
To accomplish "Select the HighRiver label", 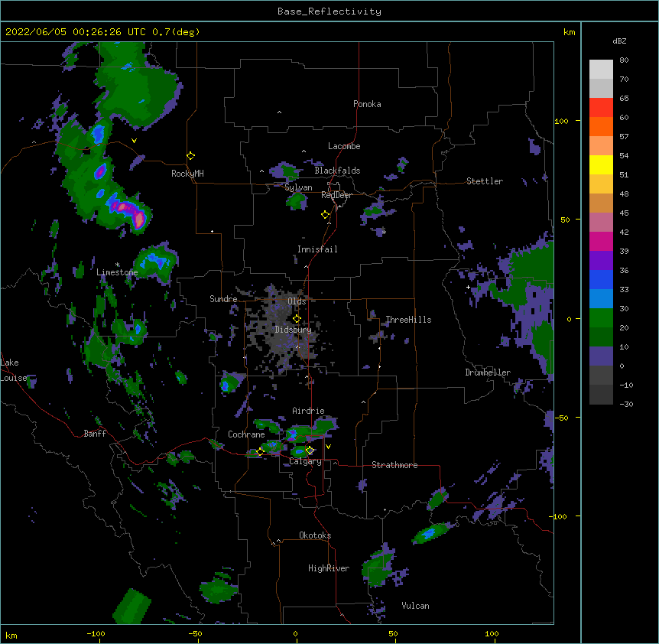I will point(329,568).
